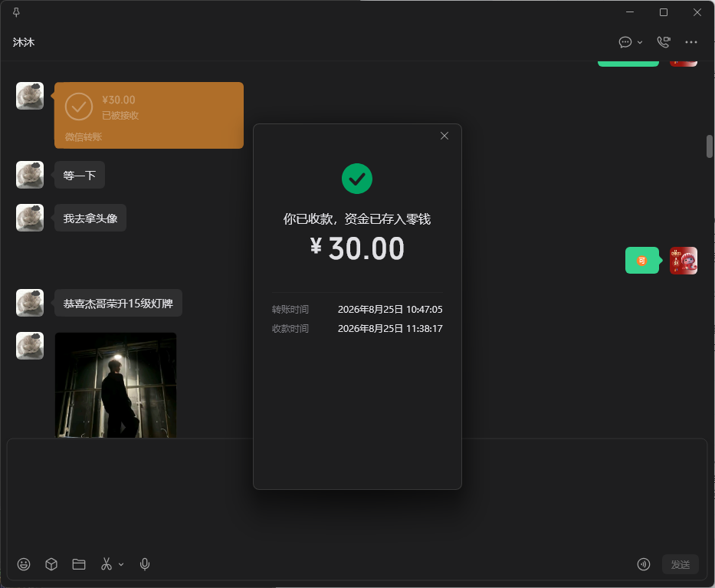Open the orange 微信转账 transfer bubble
715x588 pixels.
point(149,116)
